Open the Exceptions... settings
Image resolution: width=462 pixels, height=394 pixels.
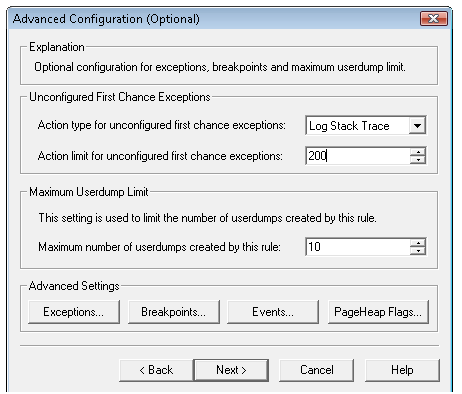74,312
